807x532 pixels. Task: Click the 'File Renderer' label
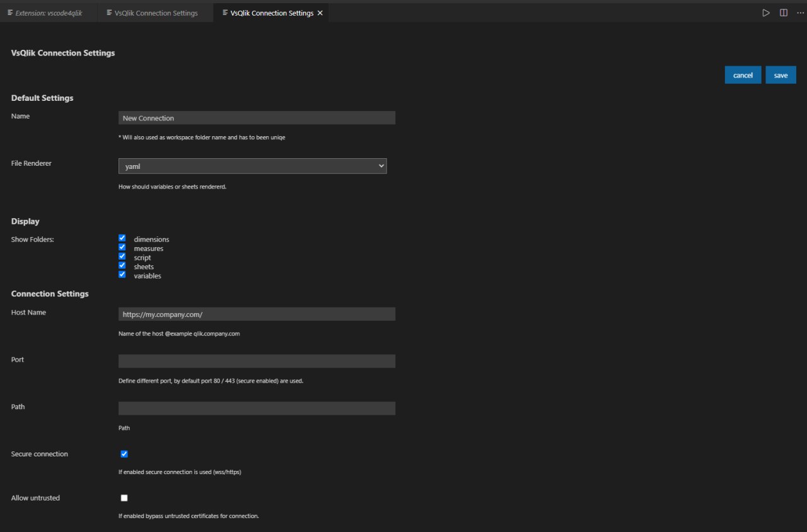point(32,163)
